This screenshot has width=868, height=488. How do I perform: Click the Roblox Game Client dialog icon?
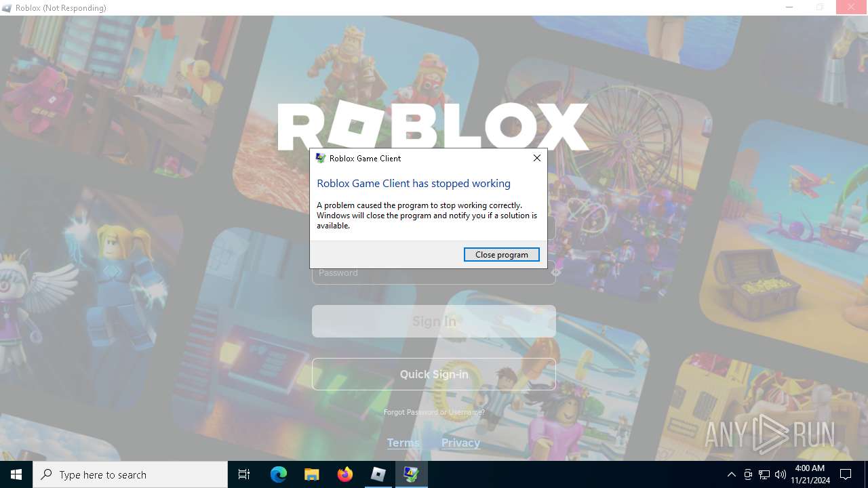(x=321, y=158)
